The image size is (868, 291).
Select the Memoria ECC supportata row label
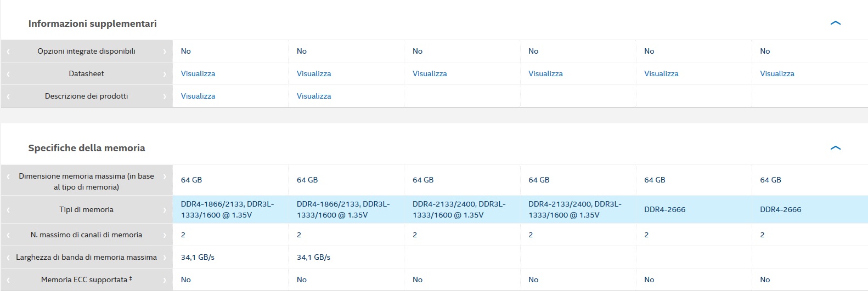[x=86, y=279]
